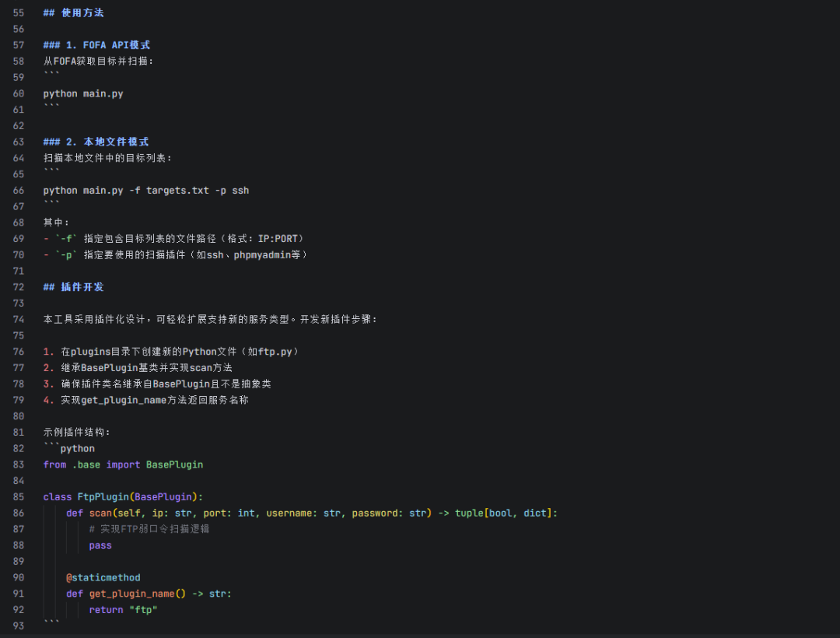The width and height of the screenshot is (840, 638).
Task: Click the '## 插件开发' heading
Action: (73, 287)
